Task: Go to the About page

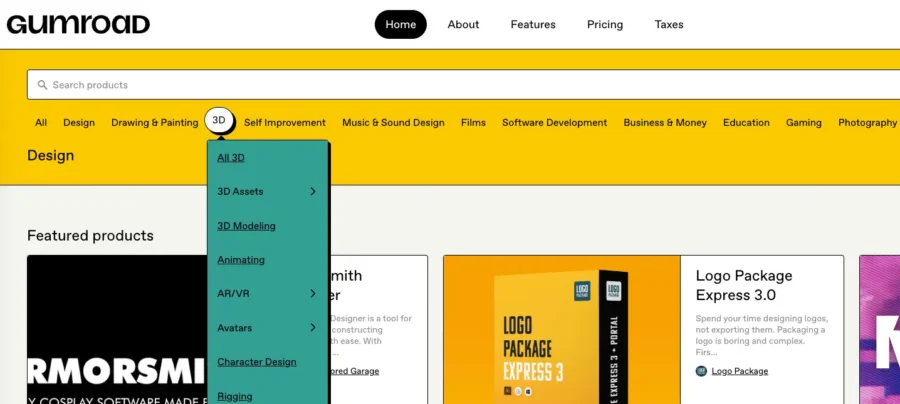Action: 463,25
